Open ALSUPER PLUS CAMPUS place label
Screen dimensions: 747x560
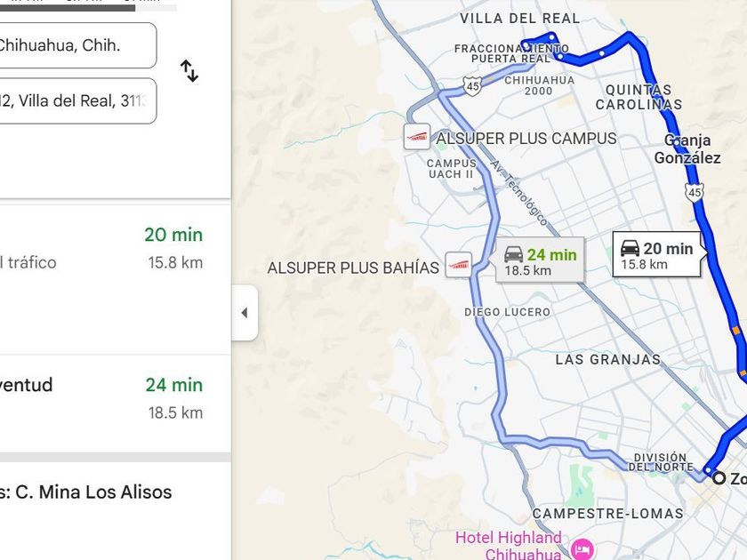tap(526, 139)
